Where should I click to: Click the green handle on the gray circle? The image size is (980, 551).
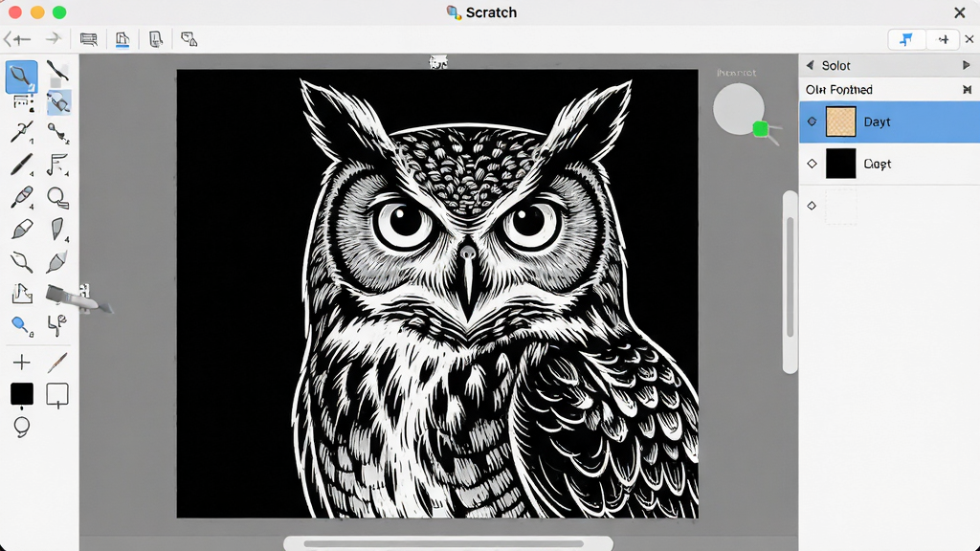[761, 129]
